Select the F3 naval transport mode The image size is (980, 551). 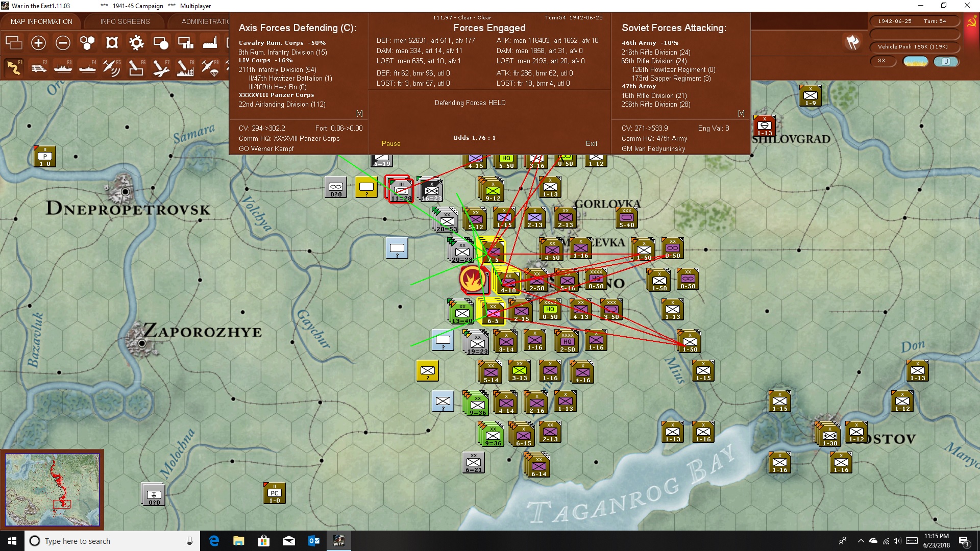pos(63,67)
